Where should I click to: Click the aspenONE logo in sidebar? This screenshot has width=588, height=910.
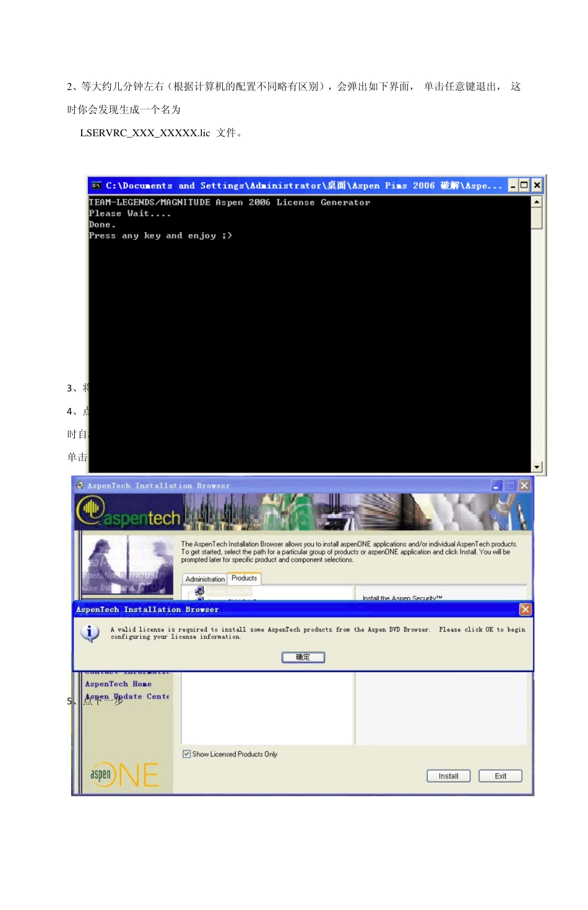pos(124,774)
